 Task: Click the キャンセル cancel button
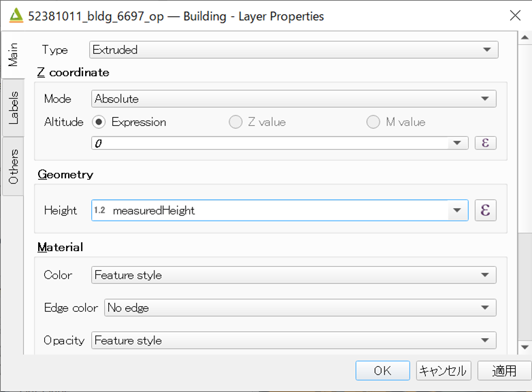pos(444,371)
